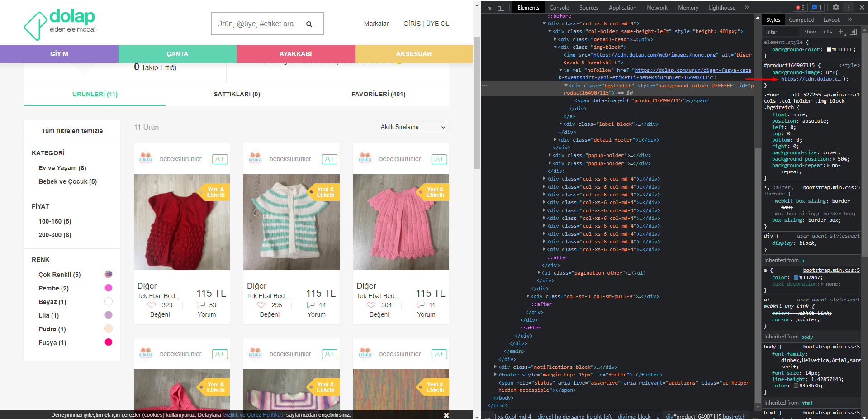Open the #FFFFFF background-color swatch
The image size is (868, 419).
coord(829,49)
